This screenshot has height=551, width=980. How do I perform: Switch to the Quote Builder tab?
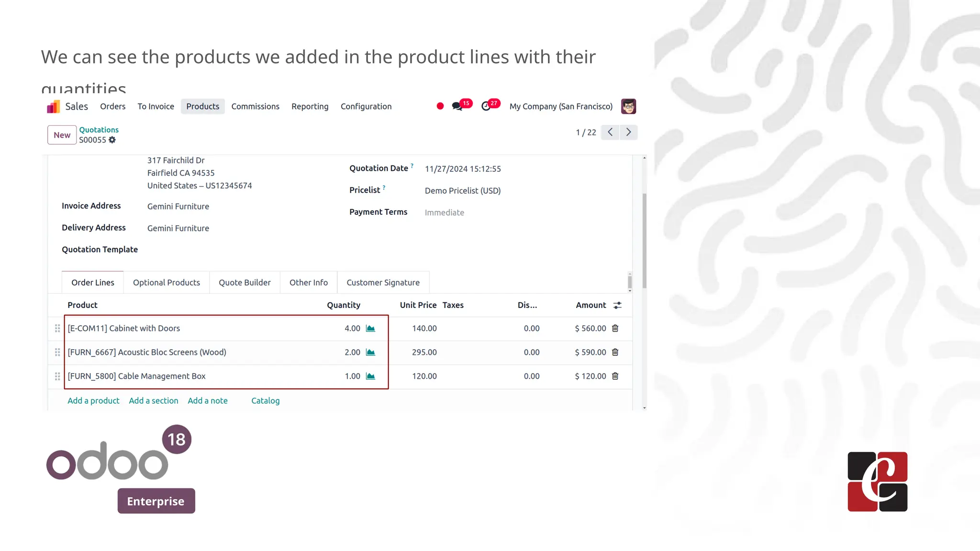tap(245, 282)
